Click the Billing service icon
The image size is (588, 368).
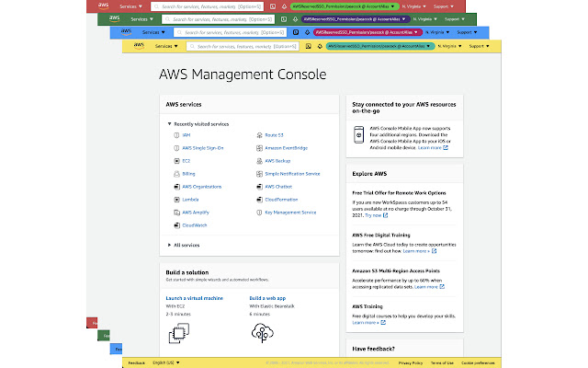pos(176,174)
